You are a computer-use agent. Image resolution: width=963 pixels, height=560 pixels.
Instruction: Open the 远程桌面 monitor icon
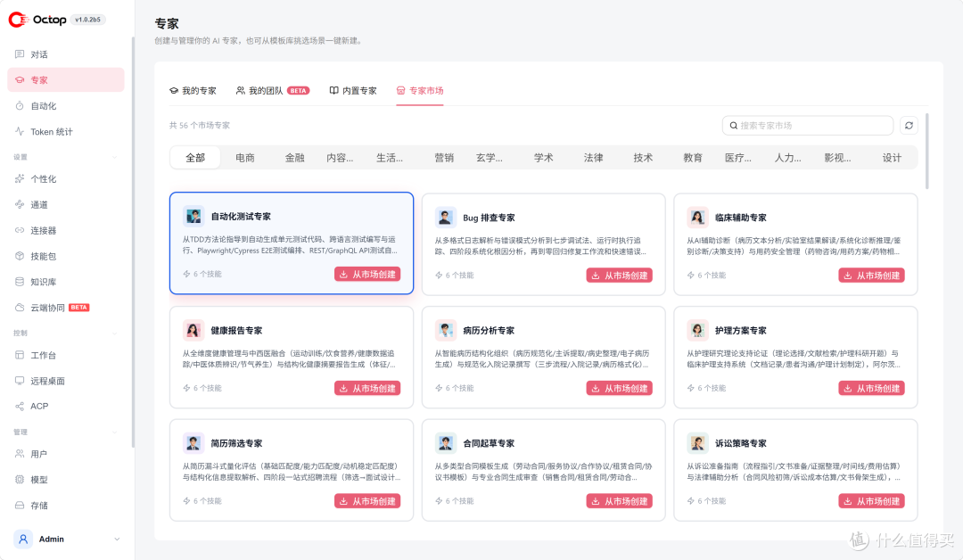tap(20, 381)
